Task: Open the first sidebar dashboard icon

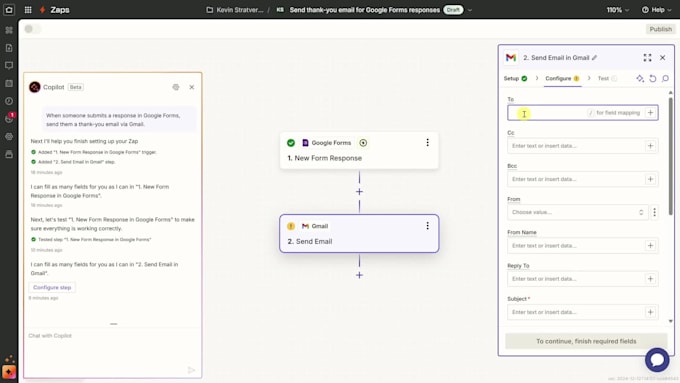Action: point(9,30)
